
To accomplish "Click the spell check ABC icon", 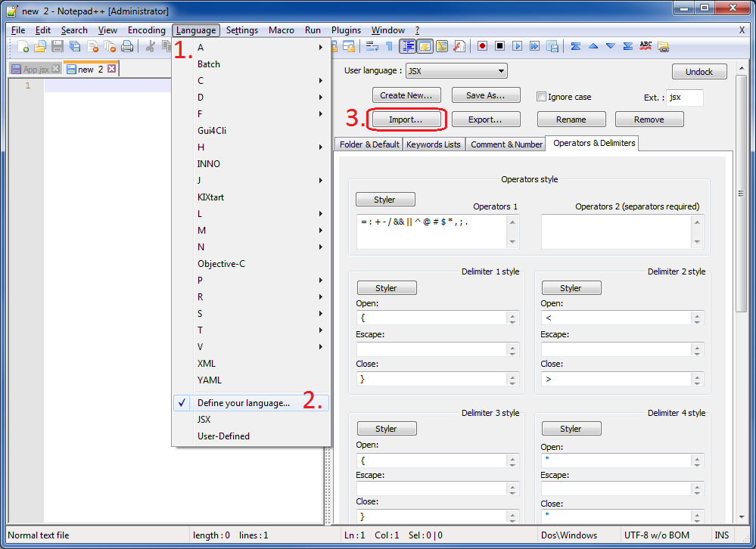I will click(646, 45).
